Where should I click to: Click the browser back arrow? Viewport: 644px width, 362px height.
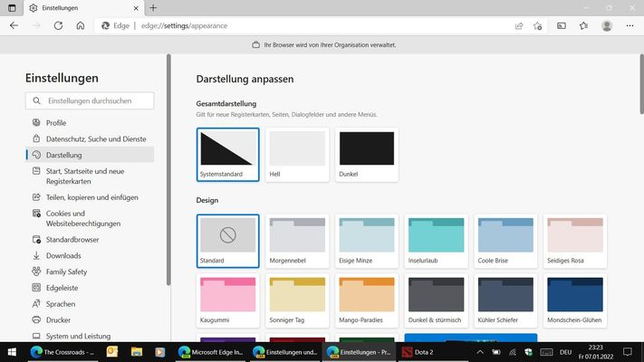coord(14,25)
